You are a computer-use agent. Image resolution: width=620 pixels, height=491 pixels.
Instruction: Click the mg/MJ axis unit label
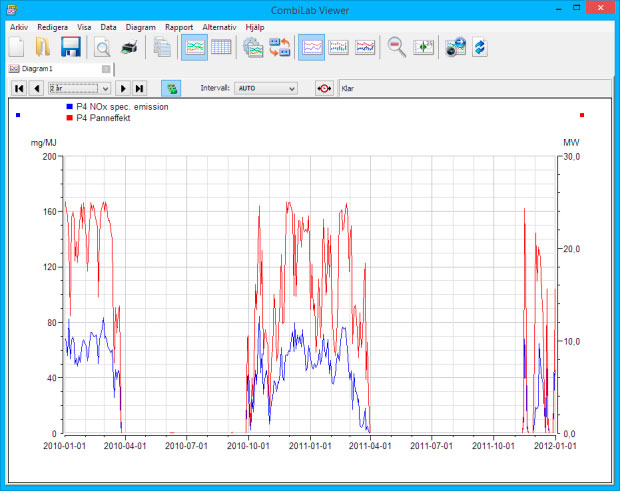point(43,143)
